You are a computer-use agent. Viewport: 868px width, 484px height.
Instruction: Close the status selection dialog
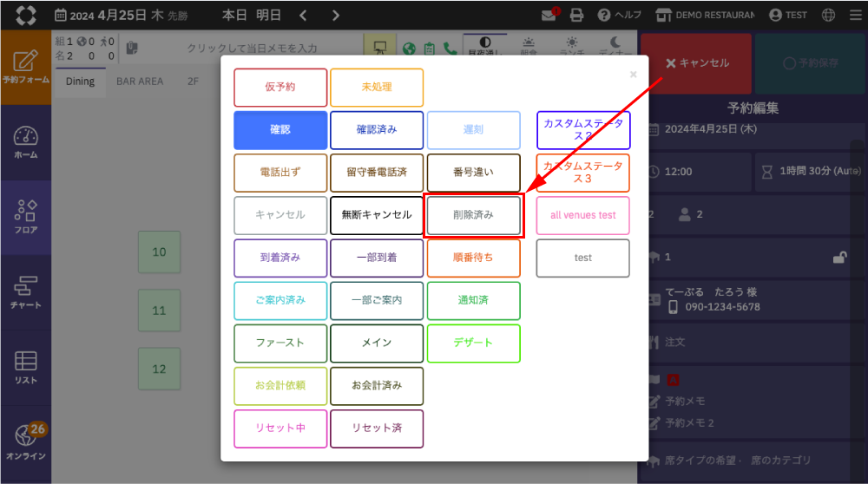633,75
